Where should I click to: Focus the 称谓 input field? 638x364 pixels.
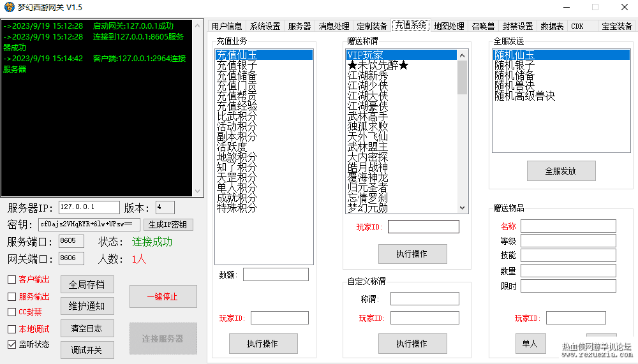425,298
